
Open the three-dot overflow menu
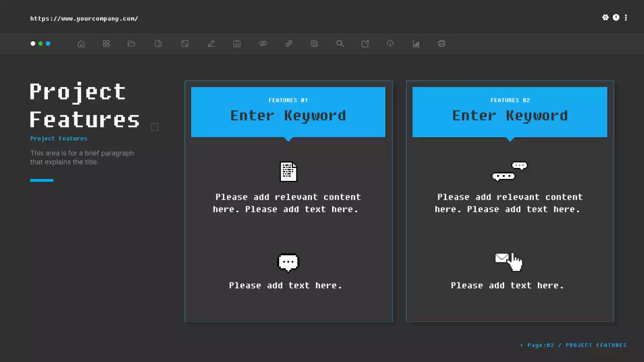[x=626, y=18]
